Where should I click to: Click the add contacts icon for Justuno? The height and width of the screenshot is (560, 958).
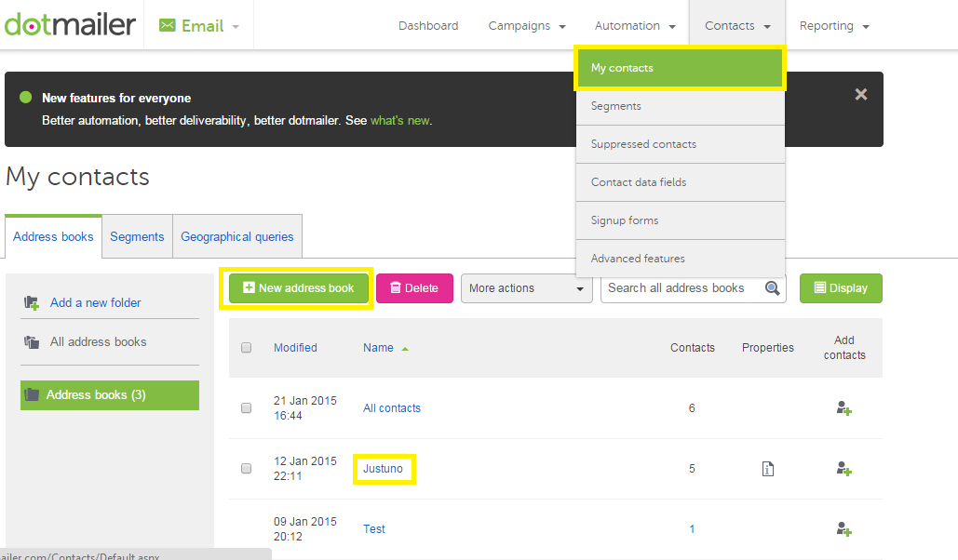(843, 469)
